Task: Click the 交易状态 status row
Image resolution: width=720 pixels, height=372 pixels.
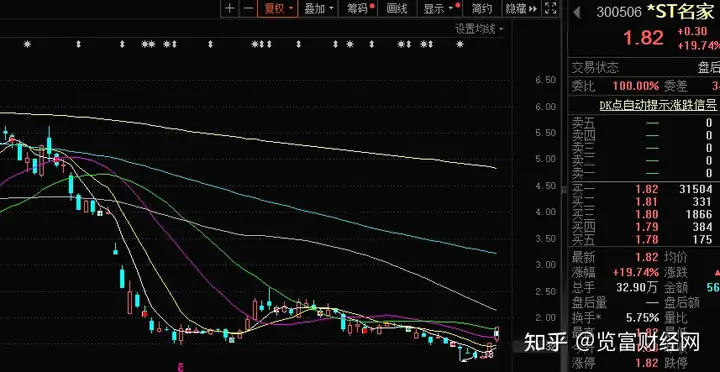Action: pyautogui.click(x=644, y=68)
